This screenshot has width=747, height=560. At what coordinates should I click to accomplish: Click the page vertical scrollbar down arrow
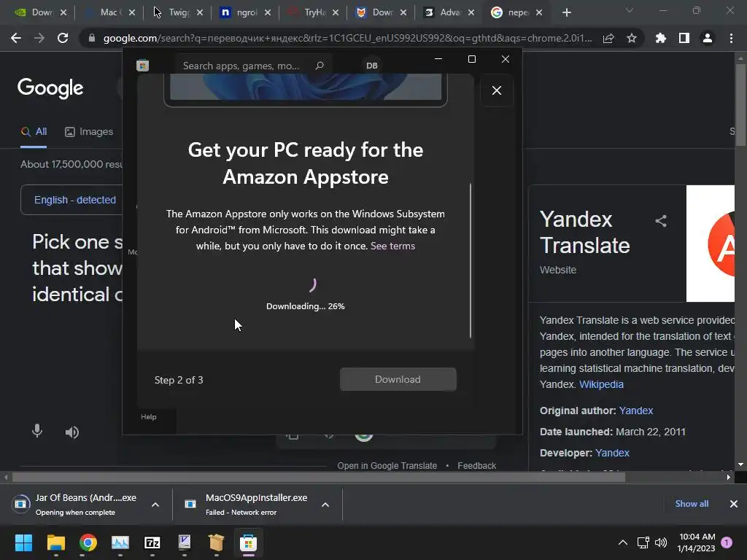click(x=741, y=464)
